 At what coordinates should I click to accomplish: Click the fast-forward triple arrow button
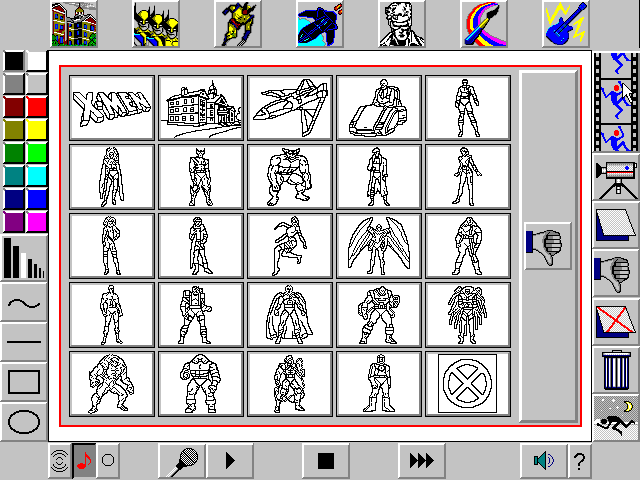(422, 461)
